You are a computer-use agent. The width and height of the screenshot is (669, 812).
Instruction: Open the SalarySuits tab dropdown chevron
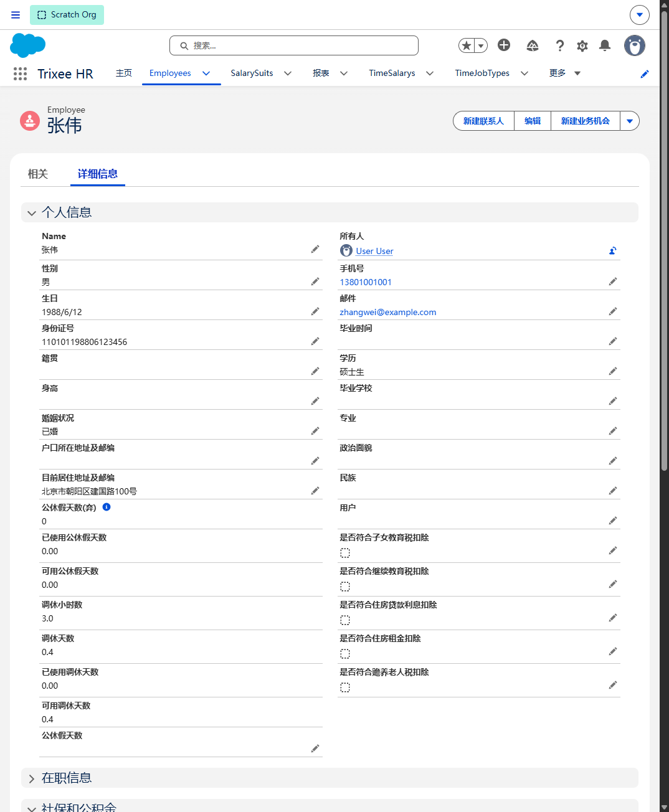coord(288,73)
